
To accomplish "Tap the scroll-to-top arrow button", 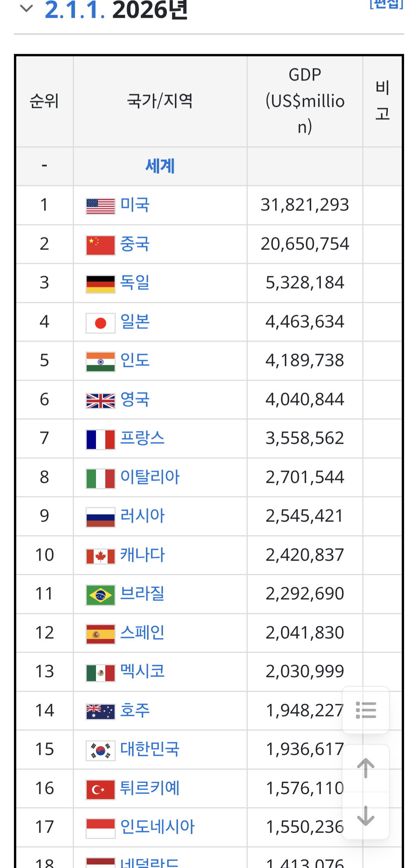I will [x=366, y=768].
